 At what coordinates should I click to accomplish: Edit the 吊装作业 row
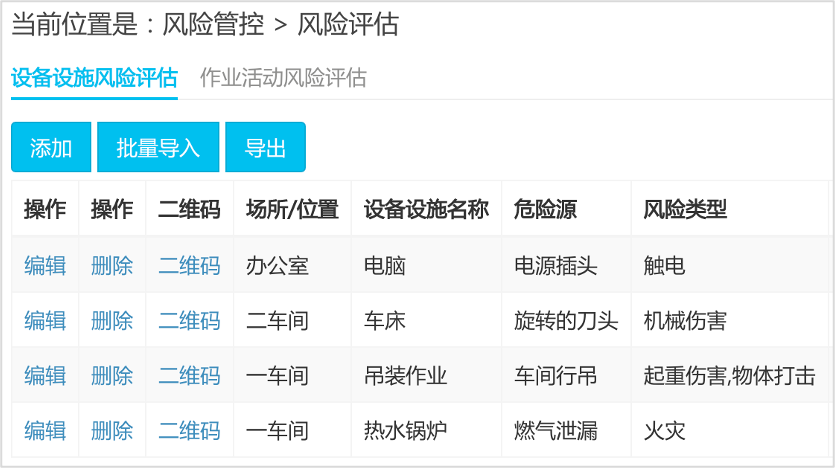tap(45, 376)
